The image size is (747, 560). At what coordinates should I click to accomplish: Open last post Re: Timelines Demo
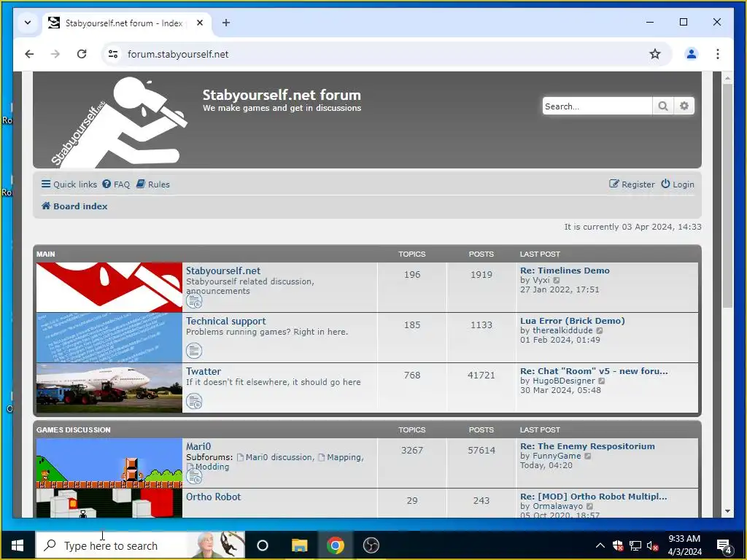pyautogui.click(x=565, y=271)
